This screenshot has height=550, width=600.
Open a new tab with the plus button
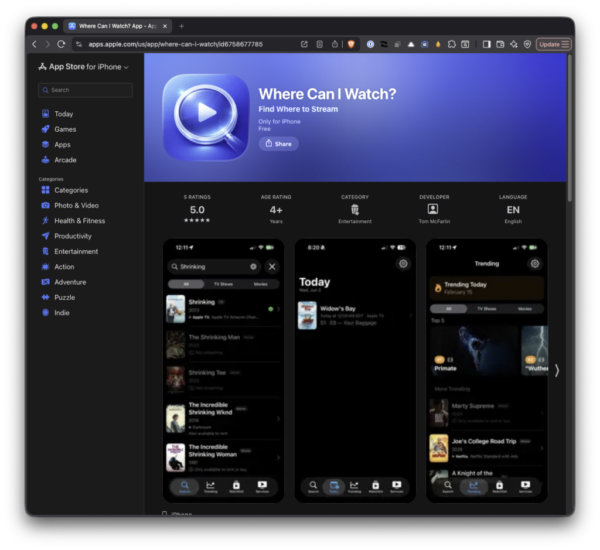point(182,26)
